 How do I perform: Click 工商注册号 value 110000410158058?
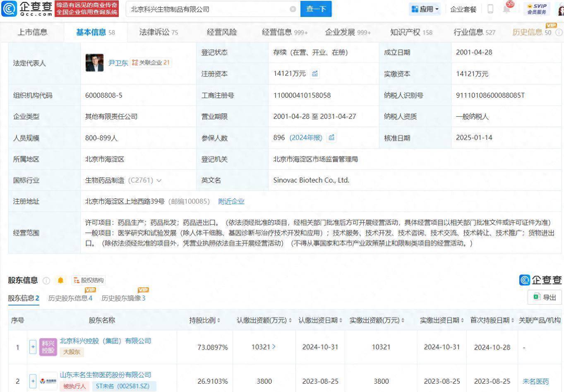click(302, 95)
